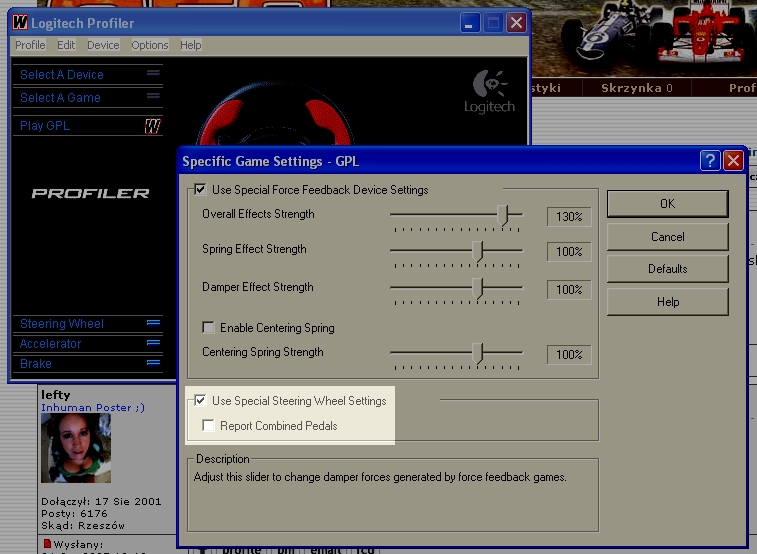The image size is (757, 554).
Task: Open the Options menu
Action: tap(150, 45)
